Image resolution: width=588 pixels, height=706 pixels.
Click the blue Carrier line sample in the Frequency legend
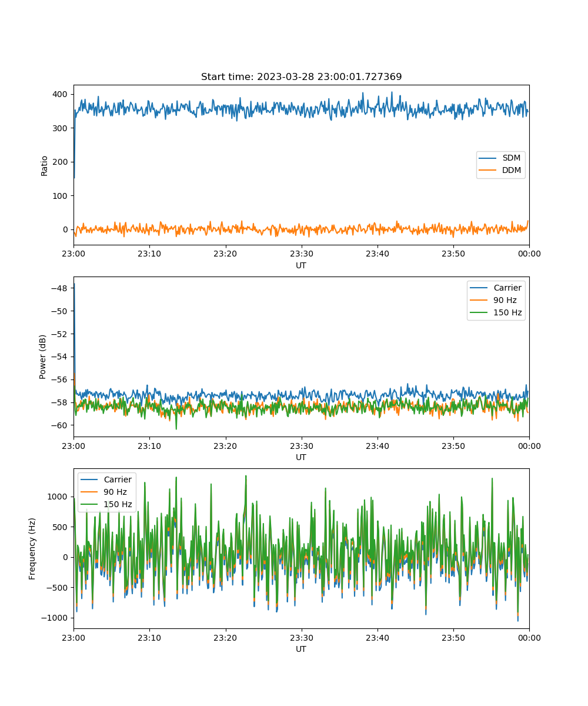(90, 479)
